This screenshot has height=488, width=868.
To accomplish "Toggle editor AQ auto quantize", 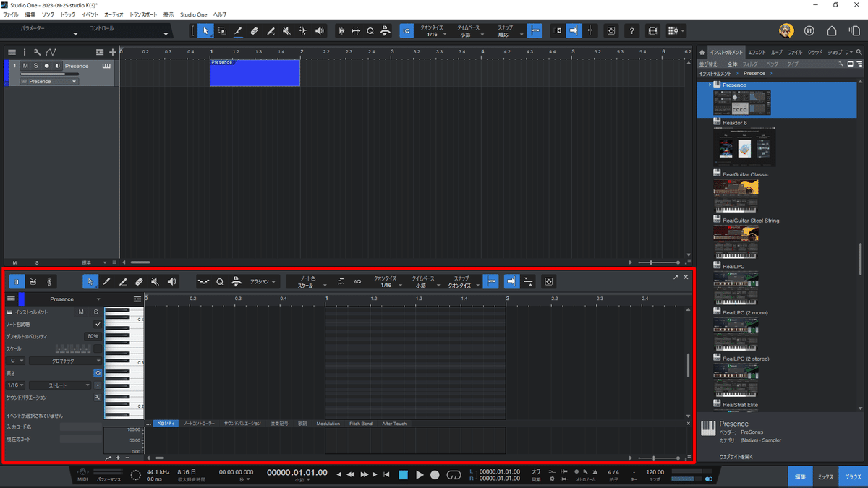I will point(357,281).
